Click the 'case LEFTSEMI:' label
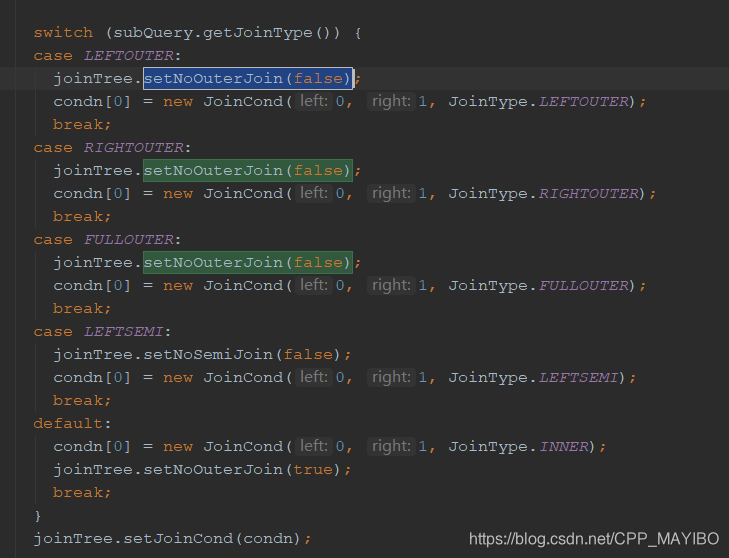This screenshot has width=729, height=558. [x=102, y=332]
